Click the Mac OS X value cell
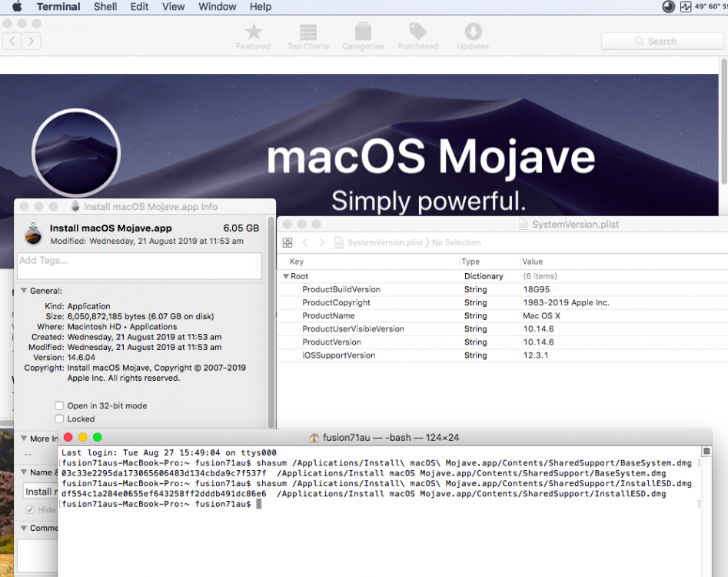The width and height of the screenshot is (728, 577). point(541,316)
